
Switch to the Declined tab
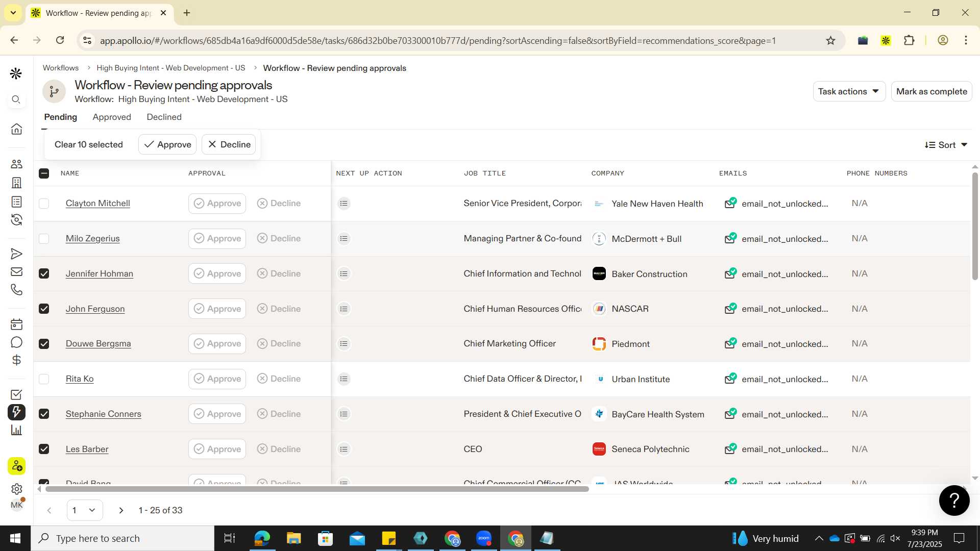click(x=164, y=117)
